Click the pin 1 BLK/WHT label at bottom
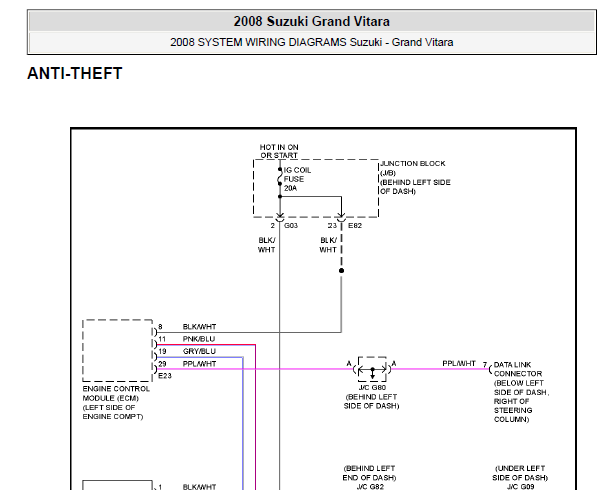 tap(199, 487)
